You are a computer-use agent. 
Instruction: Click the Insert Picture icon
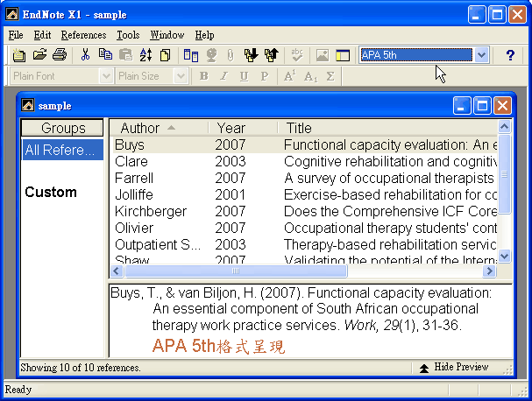coord(322,55)
